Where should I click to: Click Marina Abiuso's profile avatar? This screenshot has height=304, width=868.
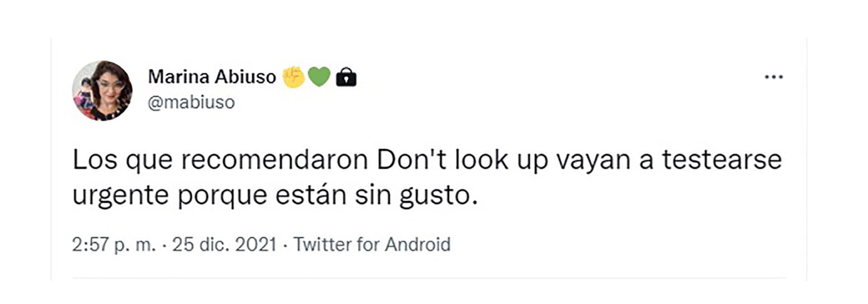[x=102, y=90]
